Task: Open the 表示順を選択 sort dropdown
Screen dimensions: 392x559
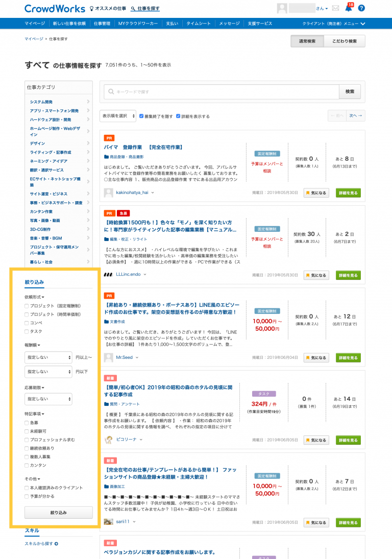Action: click(118, 116)
